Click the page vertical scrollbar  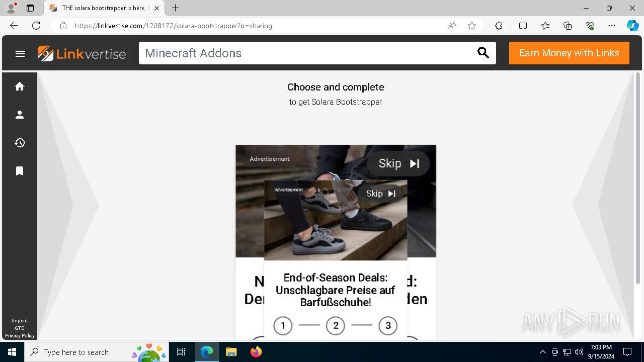point(637,178)
